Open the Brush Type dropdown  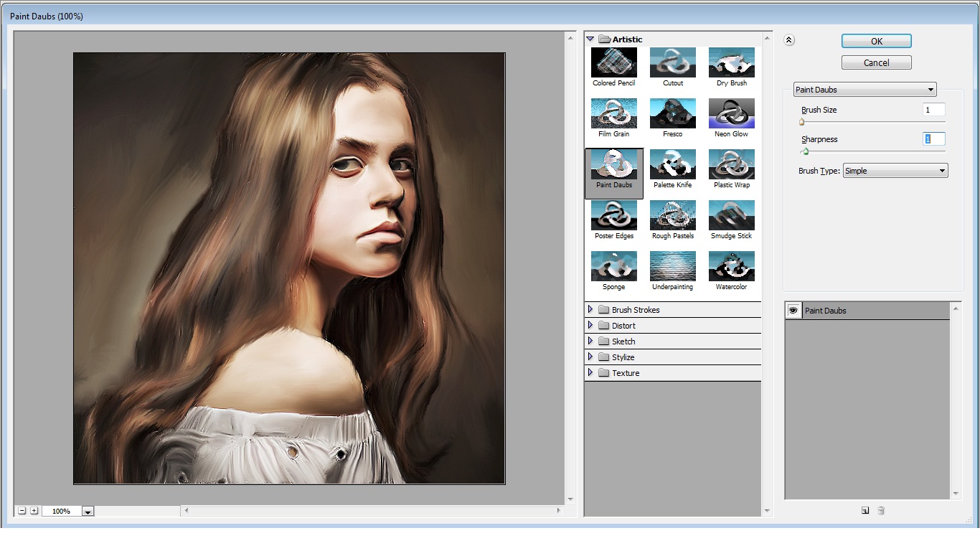895,171
